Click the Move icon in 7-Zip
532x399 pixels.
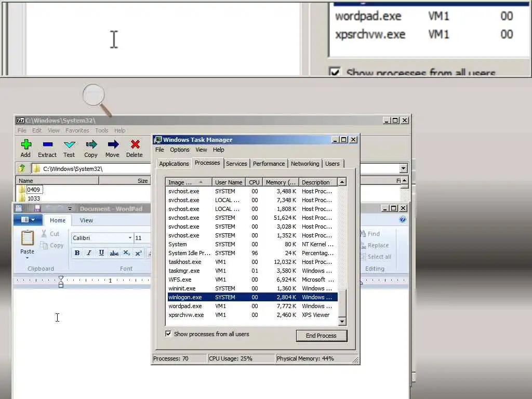click(113, 144)
